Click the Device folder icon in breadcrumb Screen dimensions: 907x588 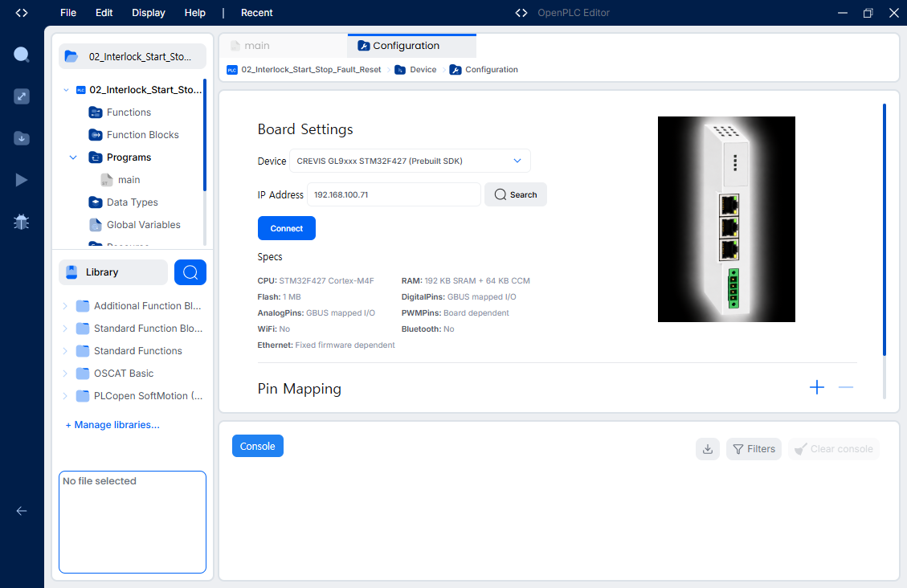coord(400,70)
